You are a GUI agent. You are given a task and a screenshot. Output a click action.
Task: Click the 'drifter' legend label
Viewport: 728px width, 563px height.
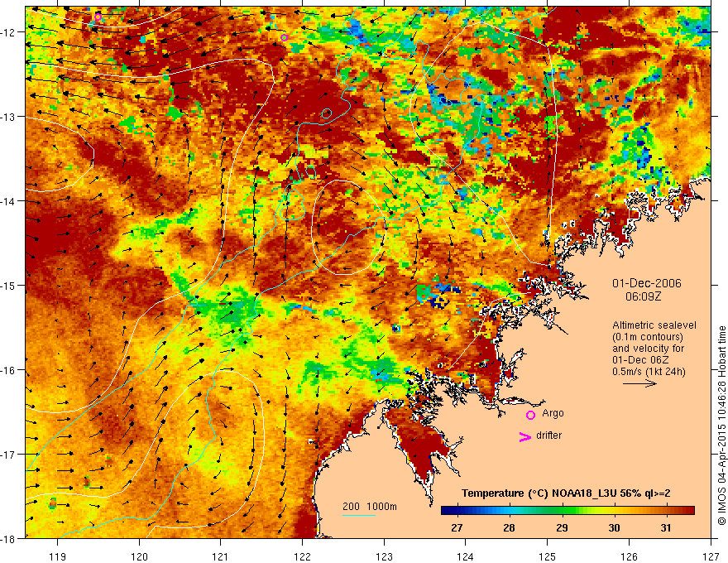[548, 435]
